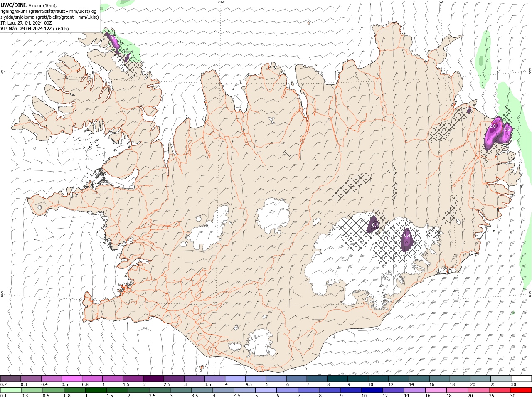Click the pale grey swatch at snow value 25
Screen dimensions: 532x399
pos(501,378)
